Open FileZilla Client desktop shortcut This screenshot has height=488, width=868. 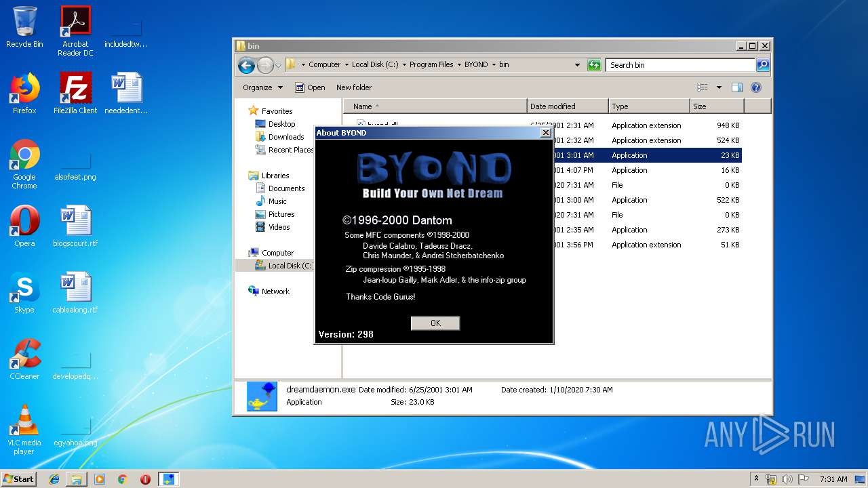pos(75,93)
